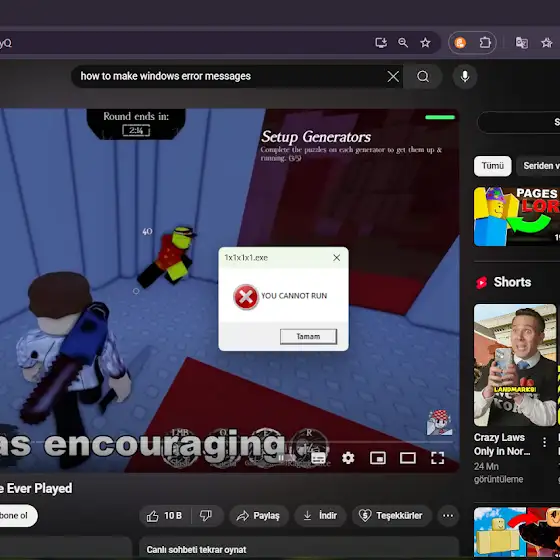The width and height of the screenshot is (560, 560).
Task: Click the 24 Mn görüntüleme view count
Action: [x=499, y=473]
